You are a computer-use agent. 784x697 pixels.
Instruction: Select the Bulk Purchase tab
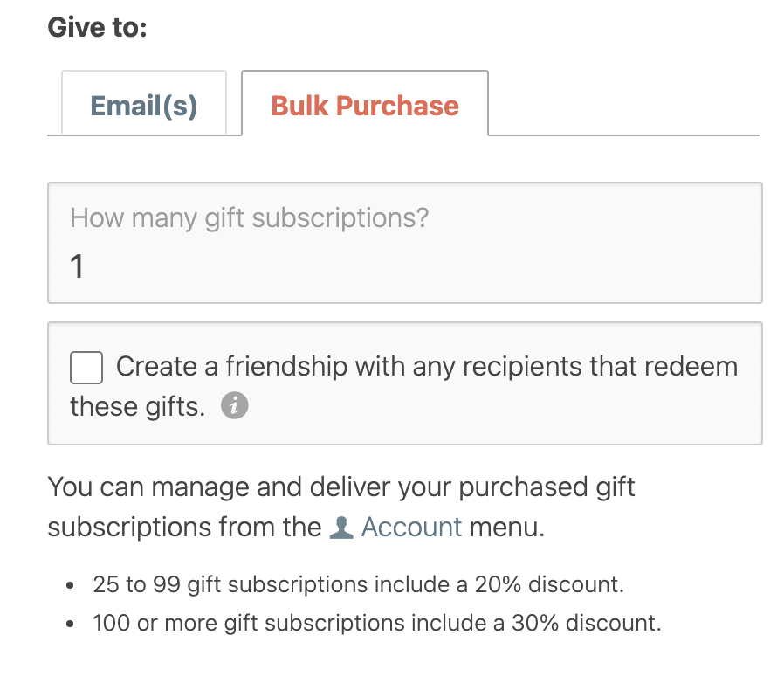tap(365, 106)
